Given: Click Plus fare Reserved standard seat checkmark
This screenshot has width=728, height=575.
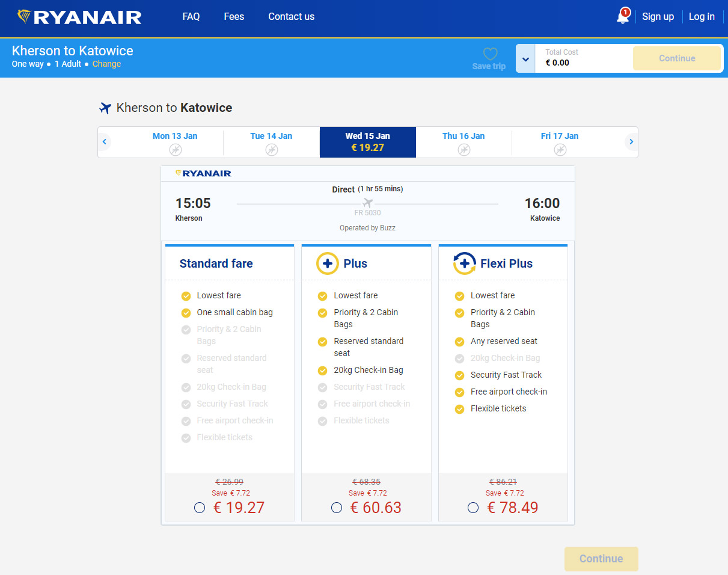Looking at the screenshot, I should [x=322, y=341].
